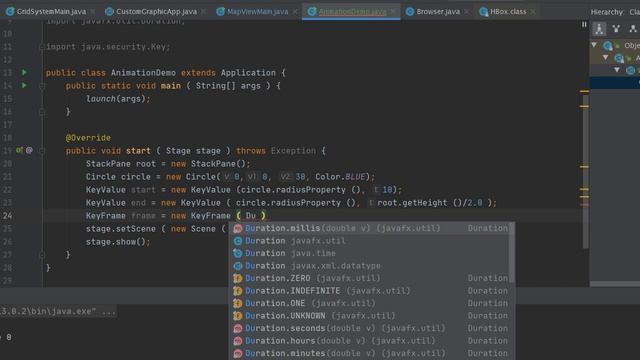Viewport: 640px width, 360px height.
Task: Click the class icon of Duration javax.xml.datatype
Action: click(238, 266)
